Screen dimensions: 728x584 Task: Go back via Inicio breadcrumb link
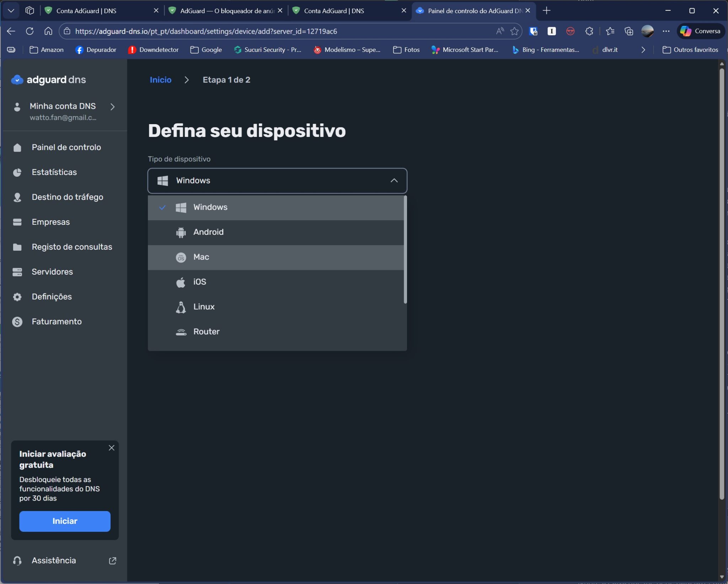pyautogui.click(x=160, y=80)
